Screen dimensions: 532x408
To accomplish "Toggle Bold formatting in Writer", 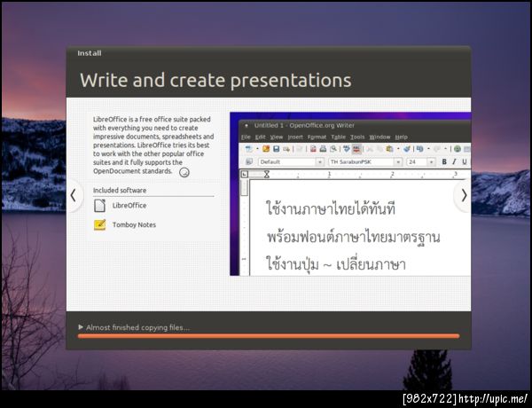I will click(x=444, y=162).
